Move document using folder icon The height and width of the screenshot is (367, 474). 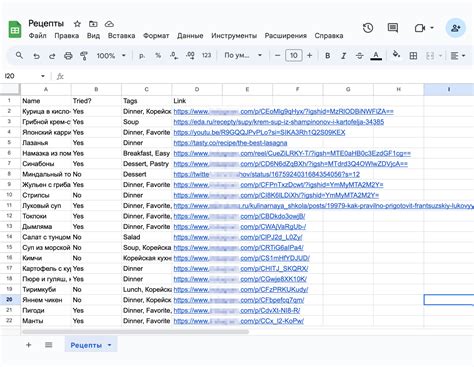(93, 24)
